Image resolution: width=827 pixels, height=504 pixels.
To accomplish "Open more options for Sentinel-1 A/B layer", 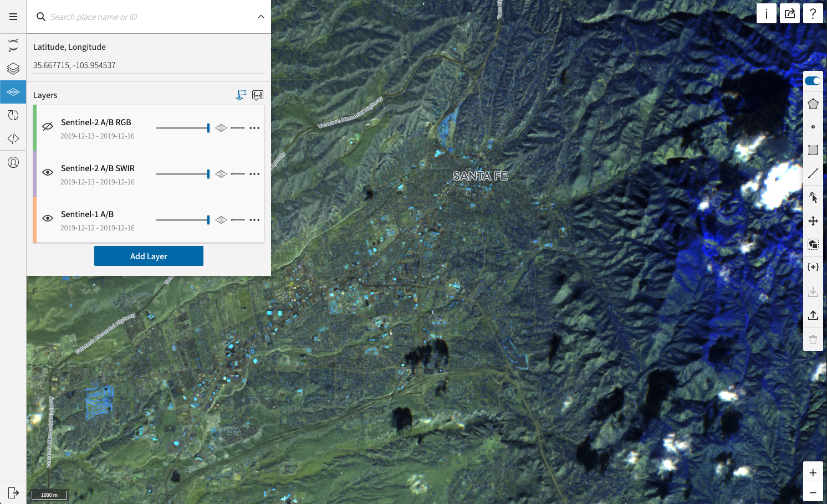I will pyautogui.click(x=254, y=220).
